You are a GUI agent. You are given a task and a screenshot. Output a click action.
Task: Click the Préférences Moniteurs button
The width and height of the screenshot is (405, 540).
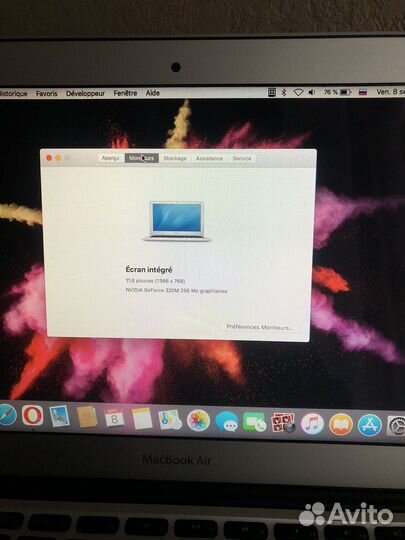coord(259,327)
